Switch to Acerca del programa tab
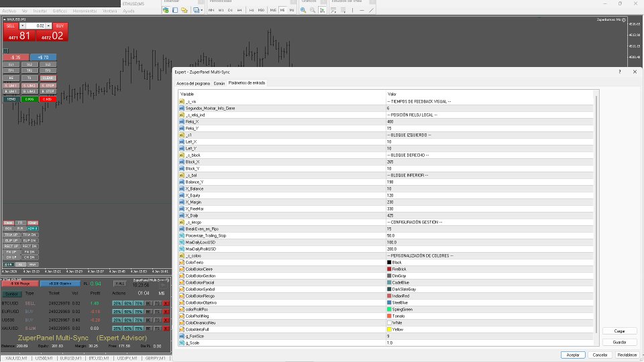644x362 pixels. 193,83
